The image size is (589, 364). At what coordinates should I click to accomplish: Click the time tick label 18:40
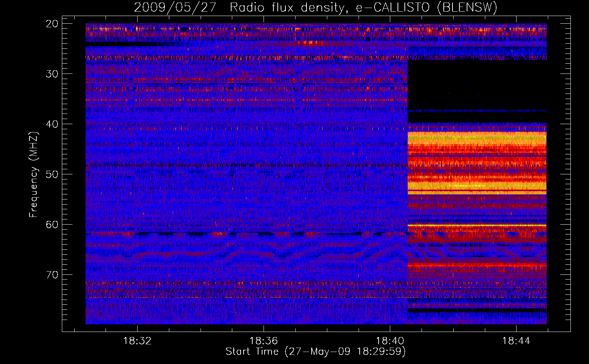tap(390, 341)
